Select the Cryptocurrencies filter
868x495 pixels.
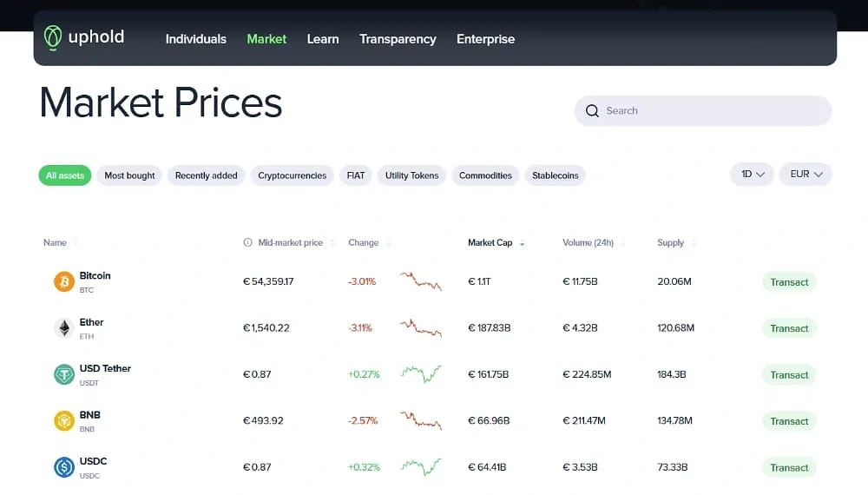pos(292,175)
